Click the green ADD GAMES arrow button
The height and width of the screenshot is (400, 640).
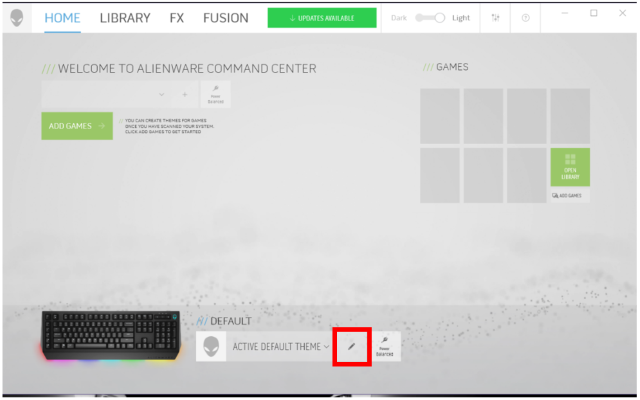(x=77, y=126)
